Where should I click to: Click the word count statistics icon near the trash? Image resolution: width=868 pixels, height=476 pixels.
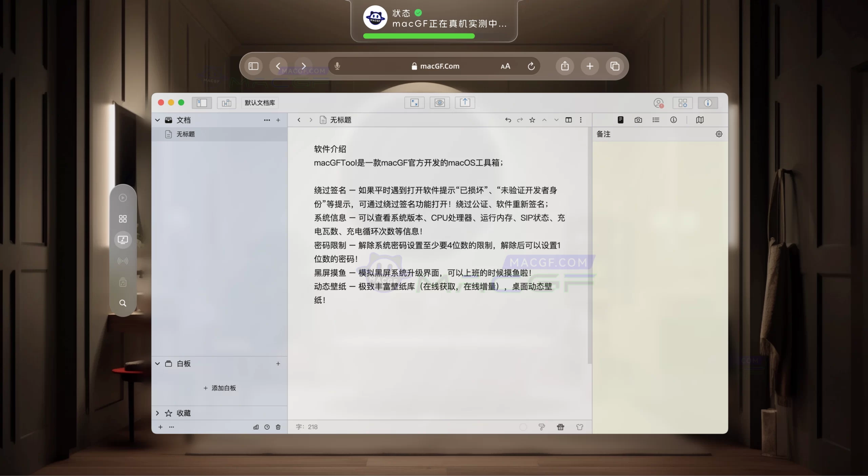click(x=255, y=427)
